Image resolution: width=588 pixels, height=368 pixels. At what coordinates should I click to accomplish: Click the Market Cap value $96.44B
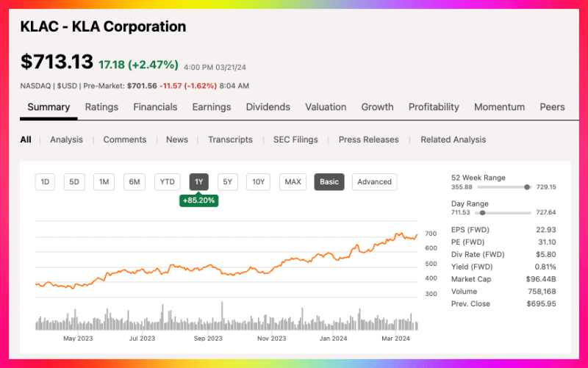(x=541, y=279)
